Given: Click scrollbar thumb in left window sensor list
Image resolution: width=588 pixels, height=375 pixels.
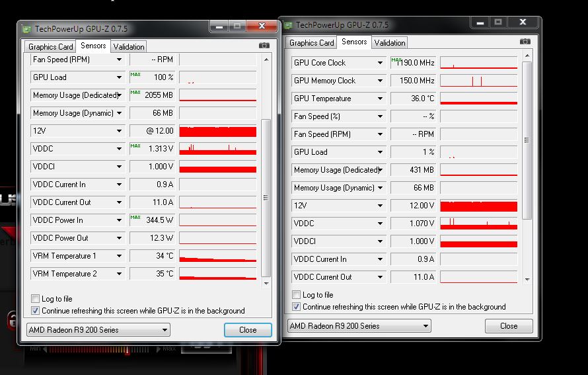Looking at the screenshot, I should pos(266,198).
